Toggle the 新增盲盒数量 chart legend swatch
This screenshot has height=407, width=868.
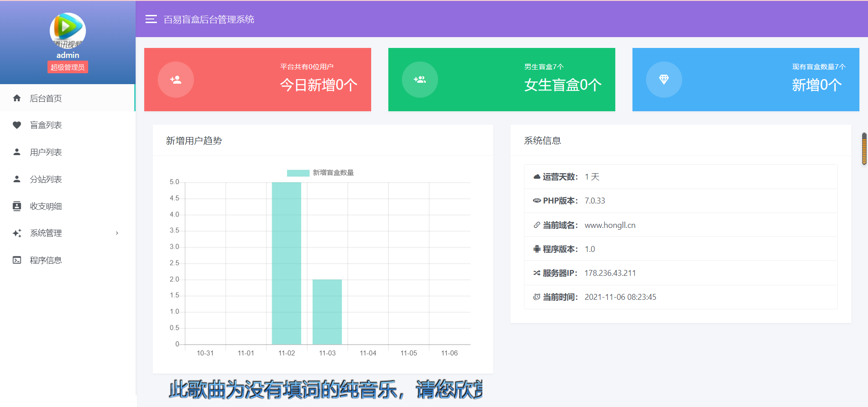(298, 173)
